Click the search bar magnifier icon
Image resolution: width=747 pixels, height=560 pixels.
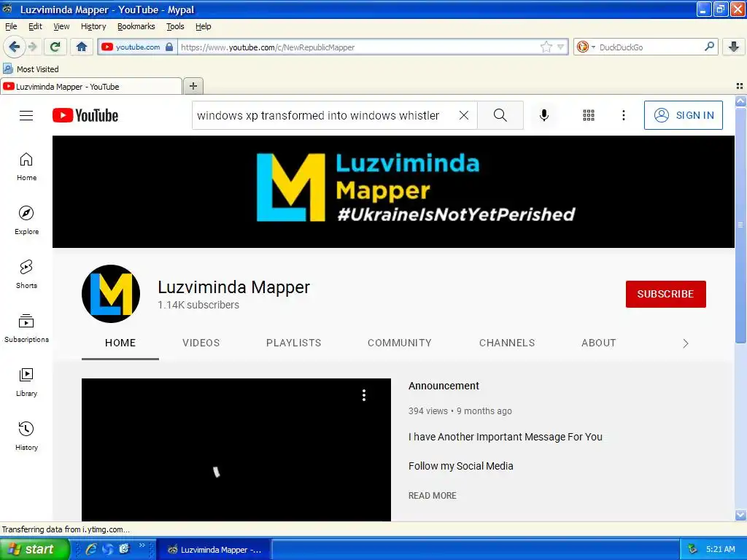[x=709, y=46]
